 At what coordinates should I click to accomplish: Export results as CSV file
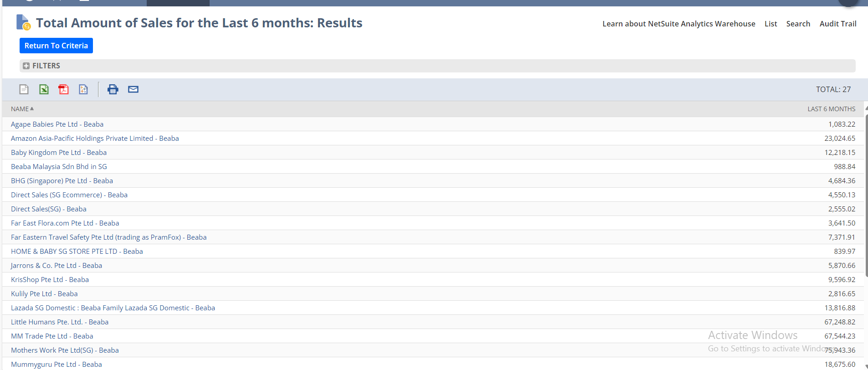[x=24, y=89]
